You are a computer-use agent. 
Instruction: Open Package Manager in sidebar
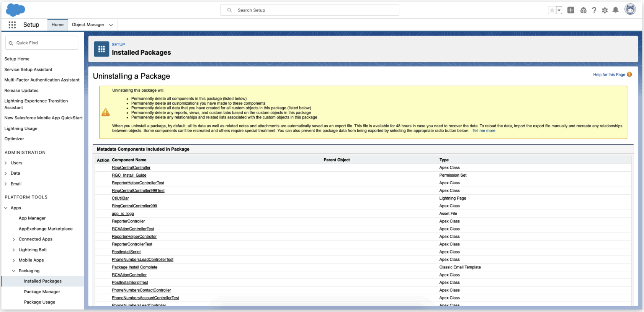[x=42, y=292]
